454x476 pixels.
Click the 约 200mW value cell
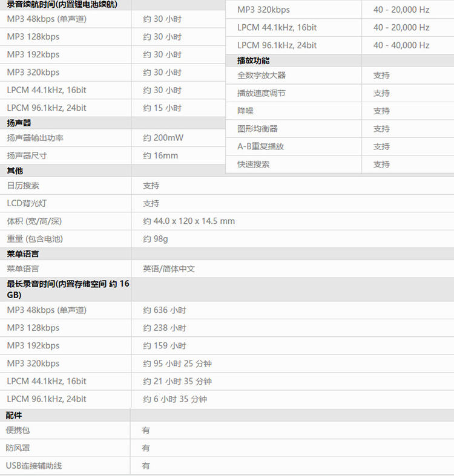(163, 138)
